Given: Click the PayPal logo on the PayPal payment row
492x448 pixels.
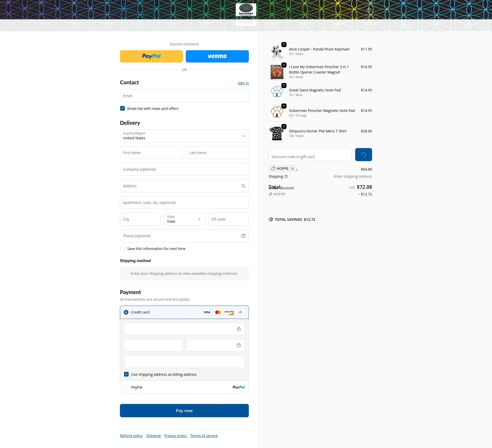Looking at the screenshot, I should click(x=238, y=387).
